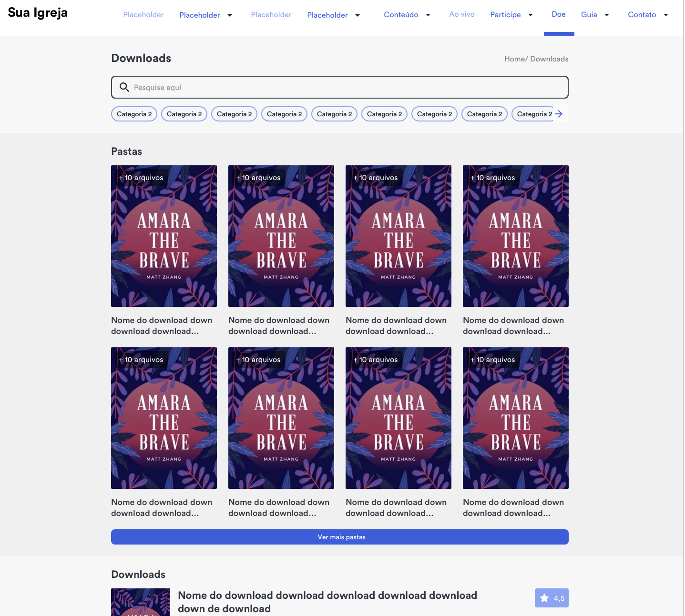Open fourth folder cover in bottom row
Screen dimensions: 685x616
[x=516, y=418]
